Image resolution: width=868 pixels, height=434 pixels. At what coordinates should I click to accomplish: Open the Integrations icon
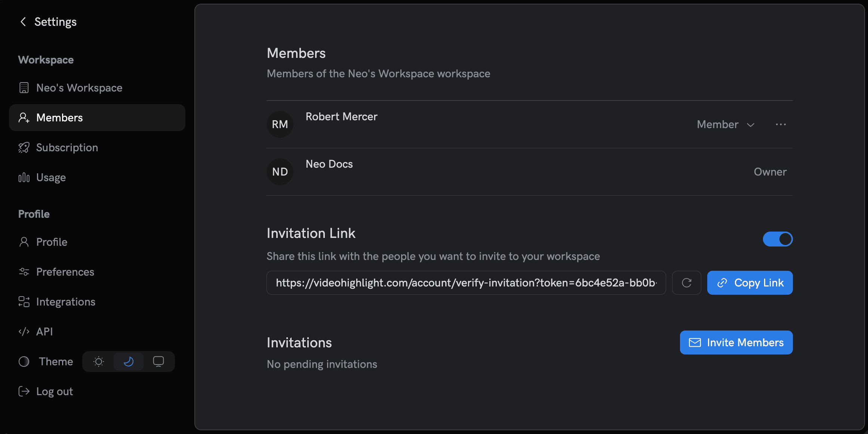tap(24, 301)
